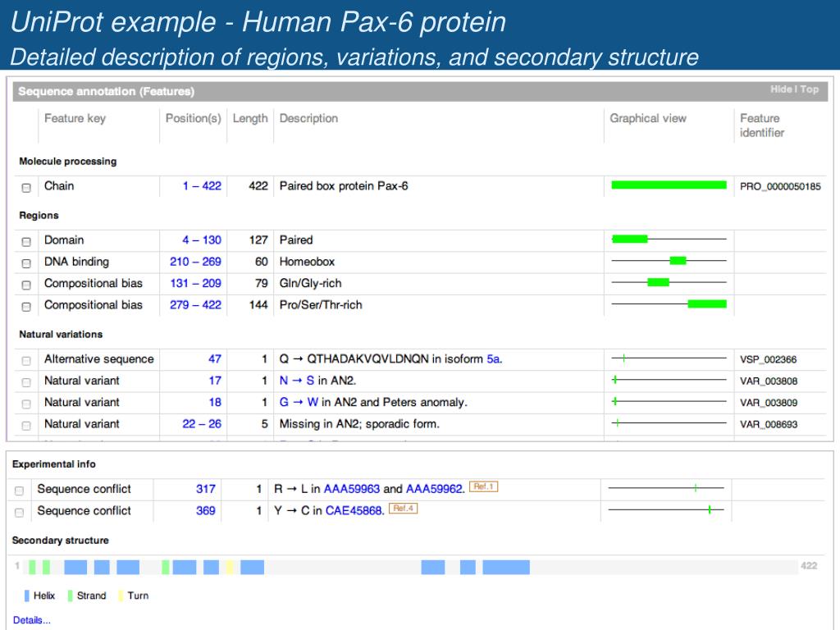Select the Sequence conflict 369 checkbox
This screenshot has width=840, height=630.
coord(20,513)
